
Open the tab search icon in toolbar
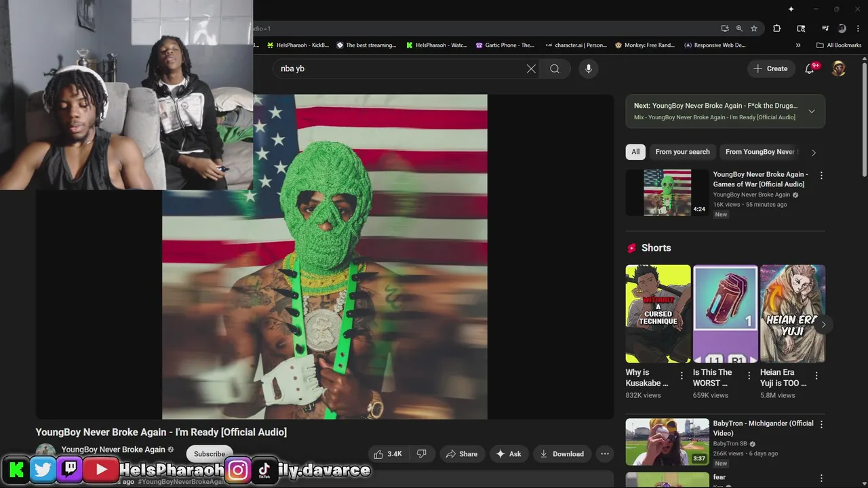[x=801, y=28]
